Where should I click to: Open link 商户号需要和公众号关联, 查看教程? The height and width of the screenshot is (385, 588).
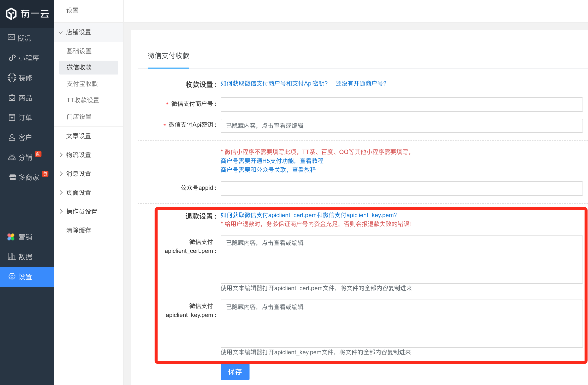[x=268, y=170]
